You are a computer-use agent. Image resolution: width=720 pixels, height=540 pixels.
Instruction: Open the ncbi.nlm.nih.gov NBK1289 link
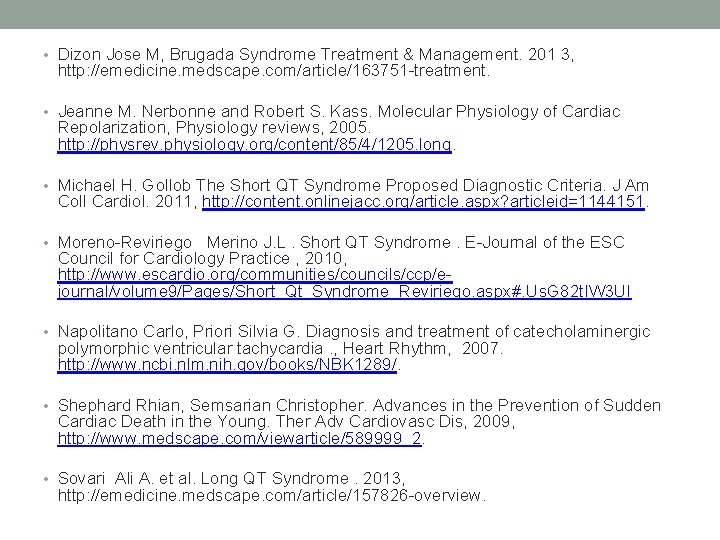click(227, 365)
